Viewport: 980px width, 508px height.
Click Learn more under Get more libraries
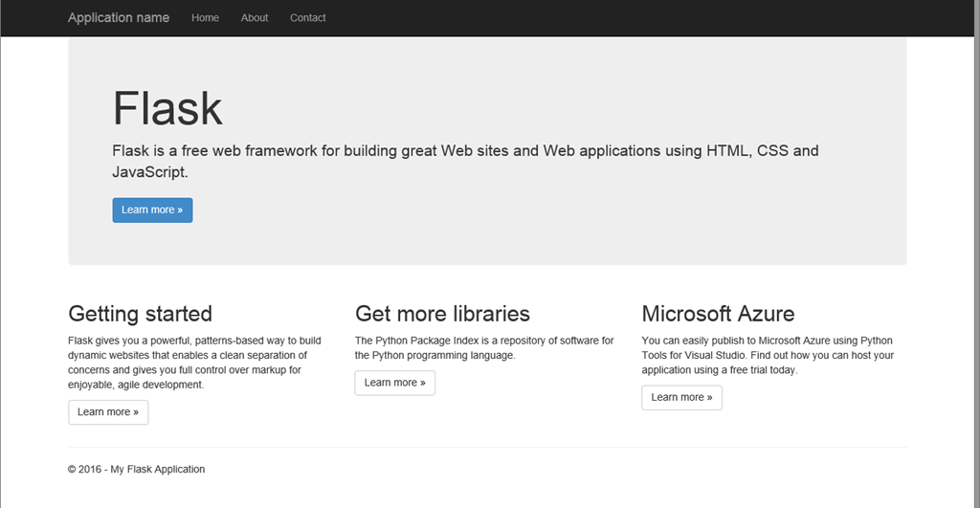tap(395, 383)
